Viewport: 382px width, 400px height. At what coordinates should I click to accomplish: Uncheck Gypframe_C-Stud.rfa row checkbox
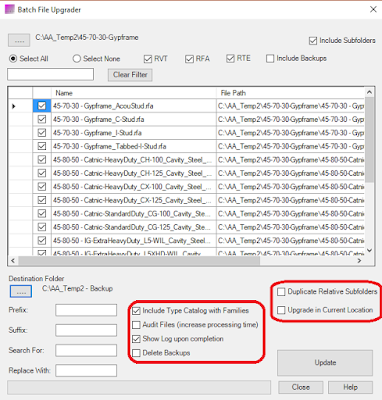42,119
